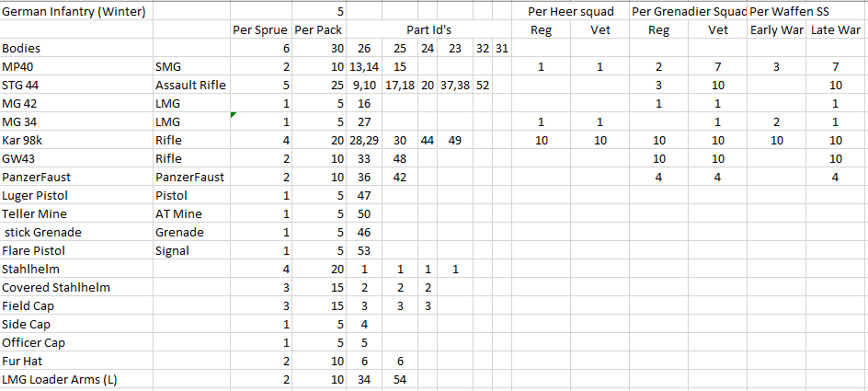Click the "stick Grenade" row label
Image resolution: width=868 pixels, height=391 pixels.
click(75, 232)
